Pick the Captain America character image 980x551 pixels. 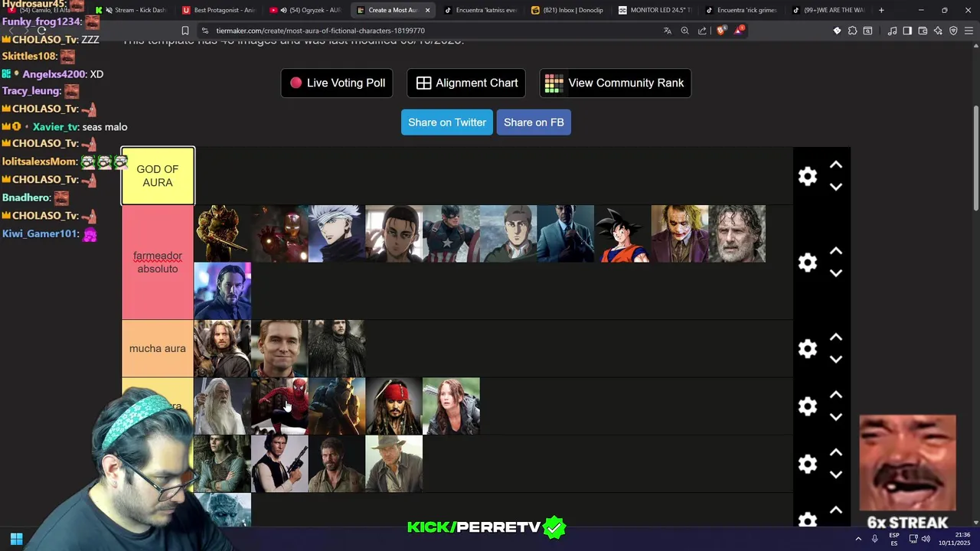pos(451,233)
